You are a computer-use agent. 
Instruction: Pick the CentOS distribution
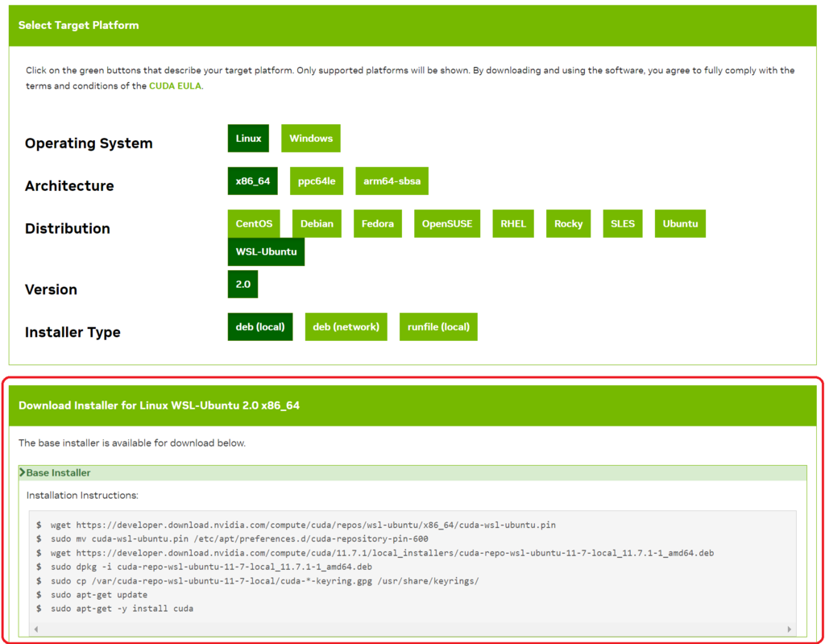click(x=254, y=224)
